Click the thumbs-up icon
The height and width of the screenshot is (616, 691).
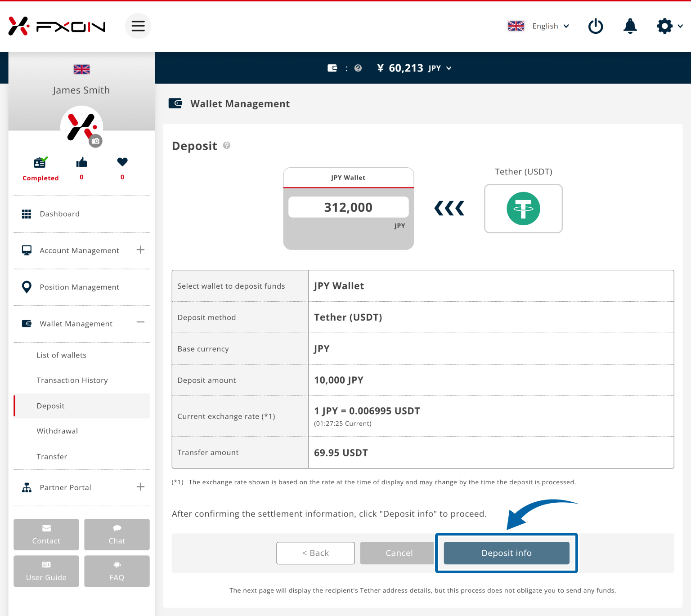[81, 162]
